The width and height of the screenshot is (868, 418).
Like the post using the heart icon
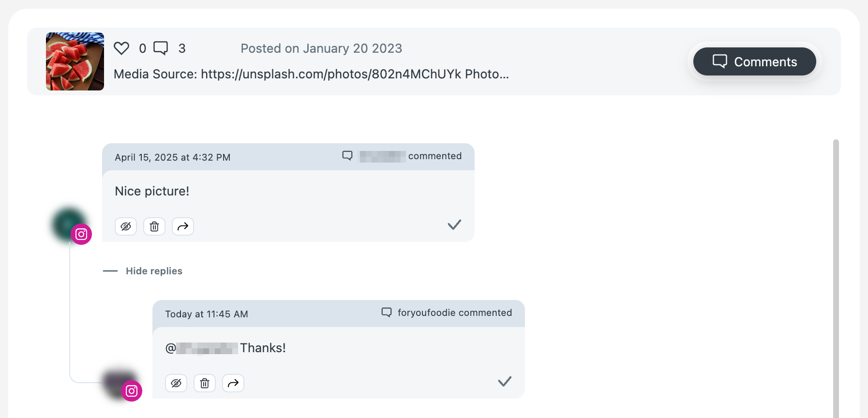click(x=121, y=48)
